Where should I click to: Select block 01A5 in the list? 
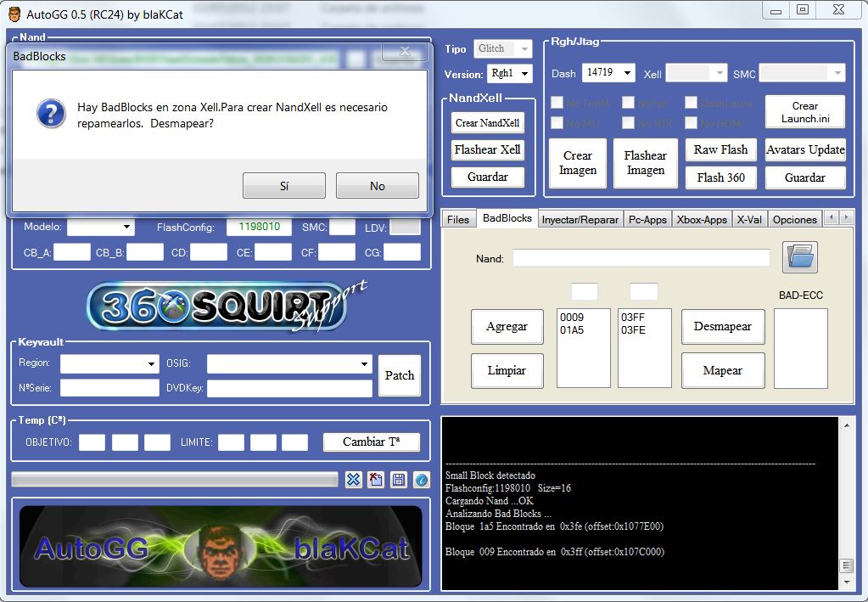click(x=572, y=330)
